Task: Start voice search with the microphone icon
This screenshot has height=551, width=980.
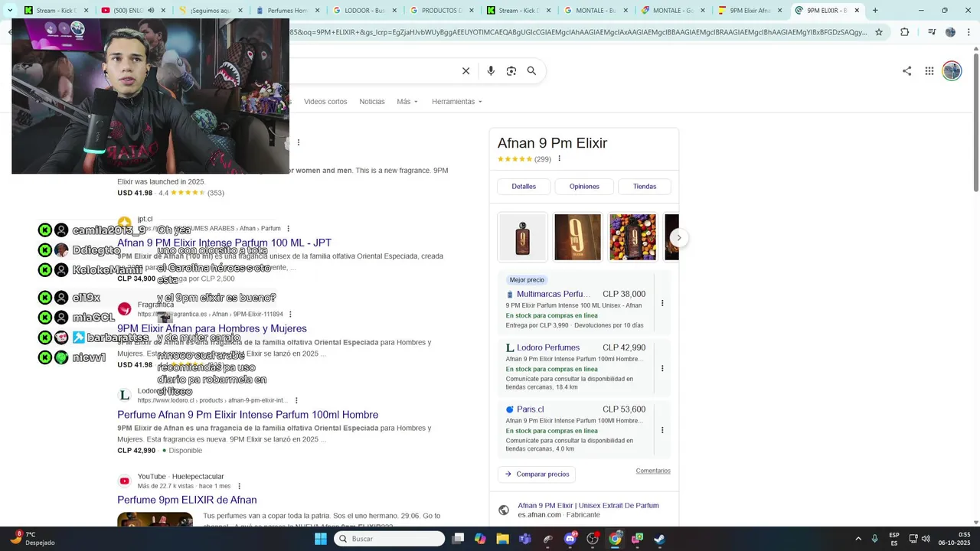Action: pos(491,71)
